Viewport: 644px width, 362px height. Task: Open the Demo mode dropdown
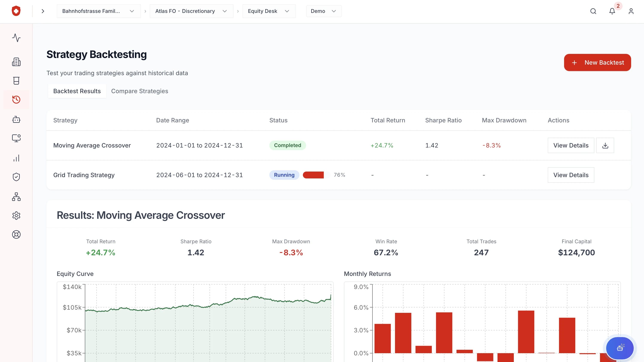point(324,11)
